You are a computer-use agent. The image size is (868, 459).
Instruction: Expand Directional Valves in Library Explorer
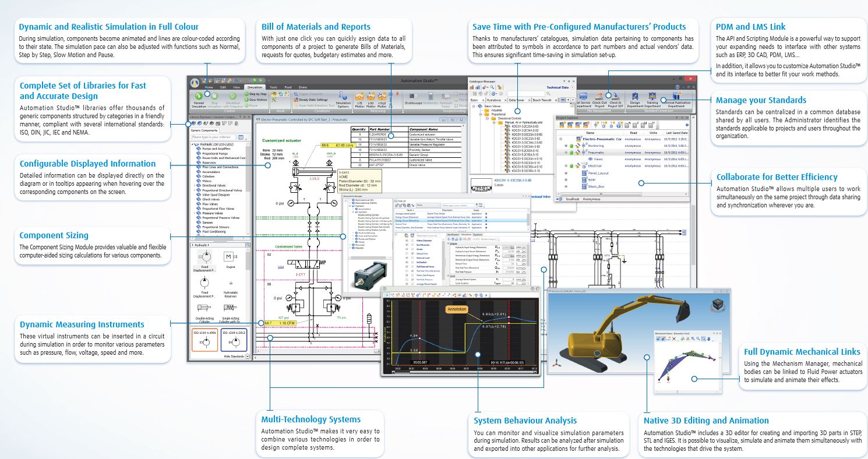195,186
